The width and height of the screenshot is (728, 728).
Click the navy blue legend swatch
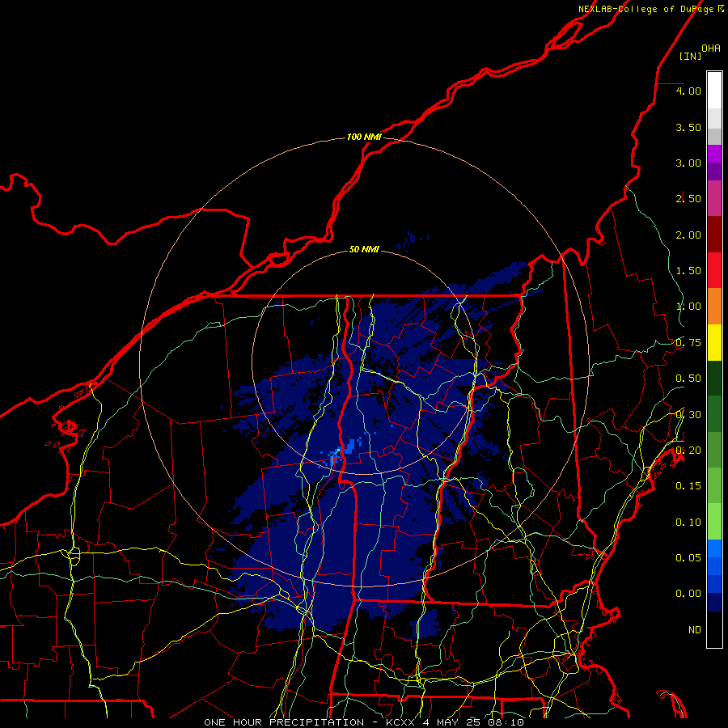714,602
